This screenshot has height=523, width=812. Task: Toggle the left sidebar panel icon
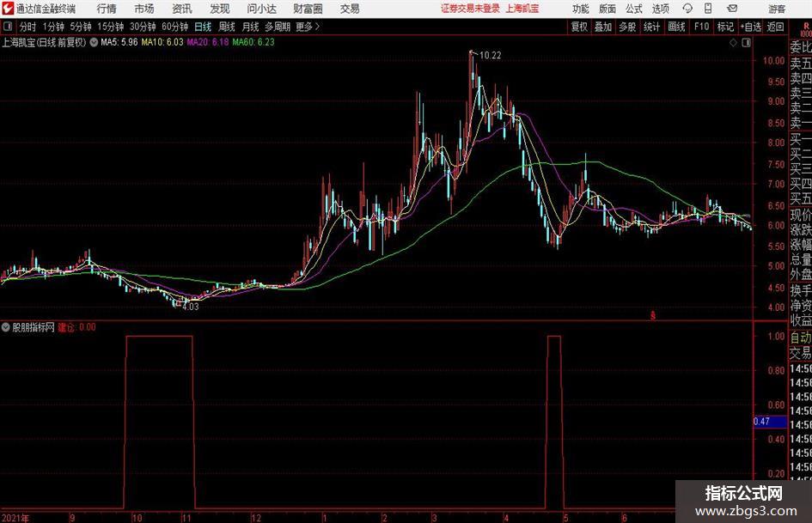pos(8,27)
